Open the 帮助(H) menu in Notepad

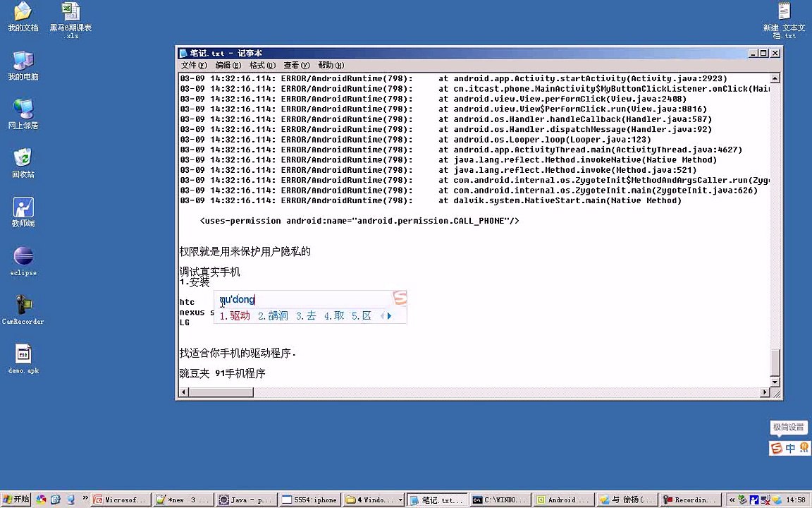(331, 65)
